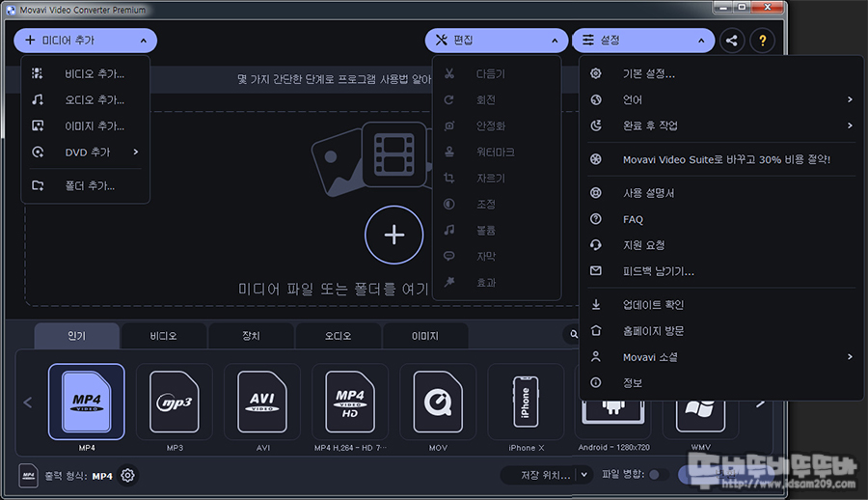Click the Movavi Video Suite promo icon
Screen dimensions: 868x500
coord(596,159)
